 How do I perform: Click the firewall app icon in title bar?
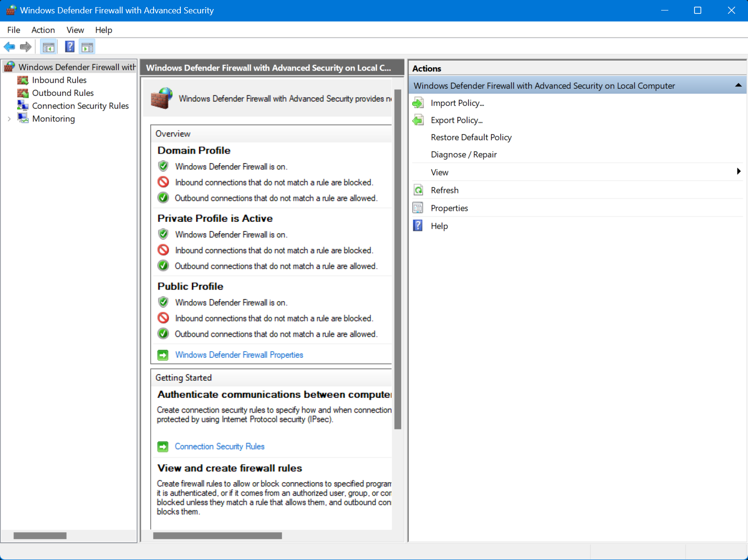point(11,10)
